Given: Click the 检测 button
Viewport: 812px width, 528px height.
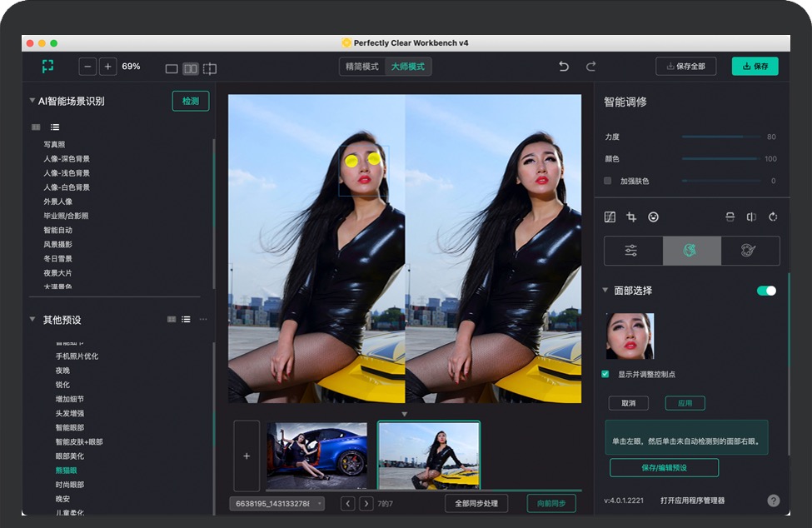Looking at the screenshot, I should click(191, 101).
